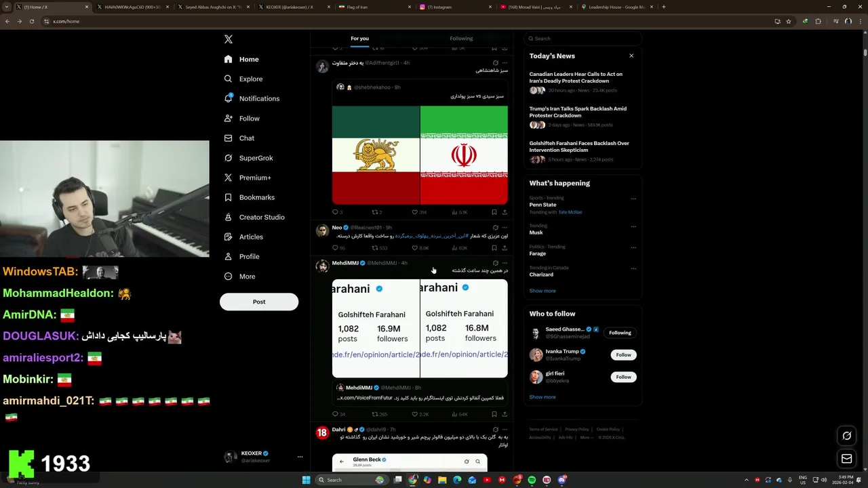The width and height of the screenshot is (868, 488).
Task: Follow girl fieri
Action: click(623, 377)
